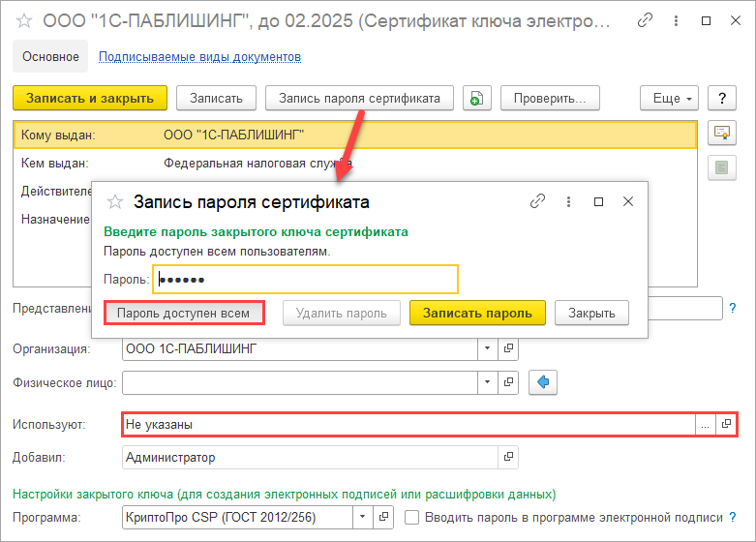Click the green add-document icon in toolbar
The width and height of the screenshot is (756, 542).
coord(477,99)
